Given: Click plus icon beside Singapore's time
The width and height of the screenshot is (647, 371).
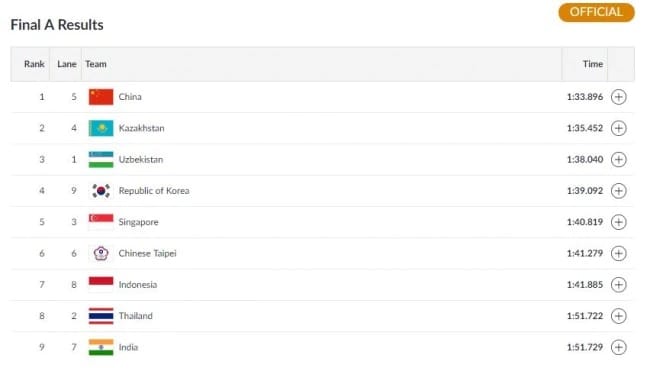Looking at the screenshot, I should click(x=618, y=222).
